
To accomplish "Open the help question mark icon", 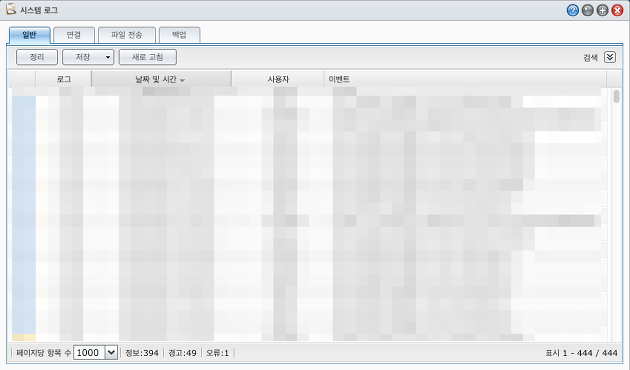I will coord(573,10).
